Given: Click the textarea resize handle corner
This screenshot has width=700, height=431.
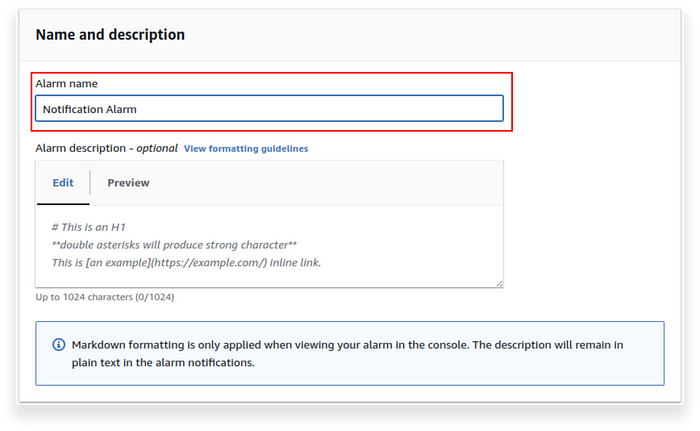Looking at the screenshot, I should coord(499,283).
